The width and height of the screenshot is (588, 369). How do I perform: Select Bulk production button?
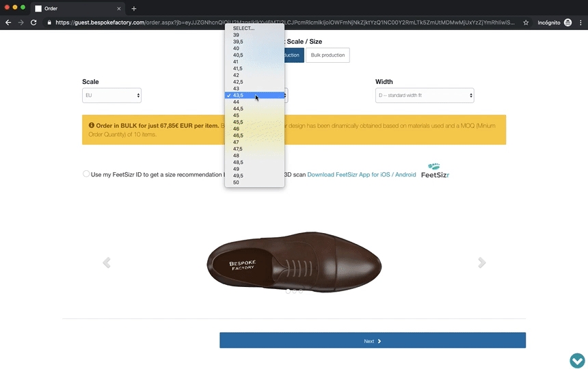point(328,55)
